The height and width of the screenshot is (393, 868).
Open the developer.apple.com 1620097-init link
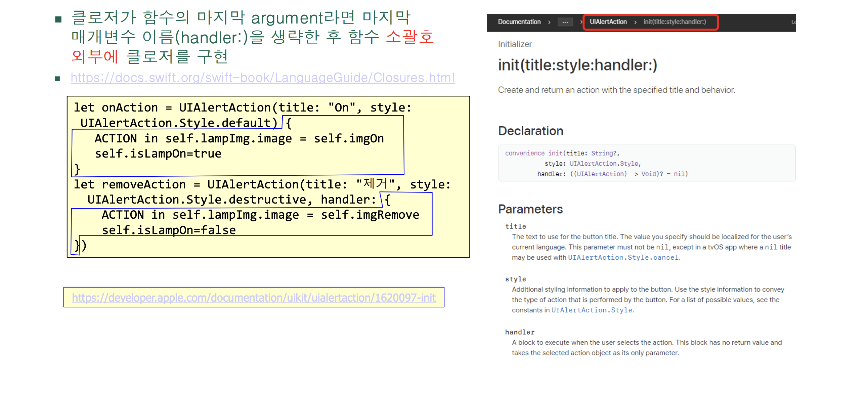[253, 298]
